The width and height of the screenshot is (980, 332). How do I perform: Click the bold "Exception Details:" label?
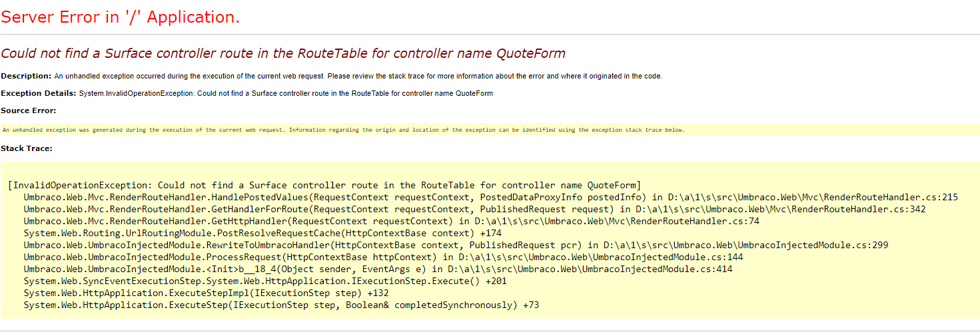click(39, 93)
